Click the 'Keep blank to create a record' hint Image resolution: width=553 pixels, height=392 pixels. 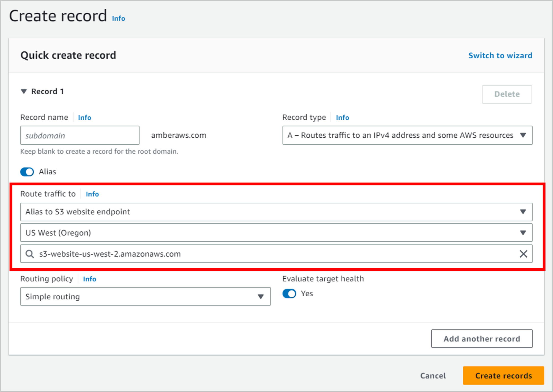click(99, 151)
